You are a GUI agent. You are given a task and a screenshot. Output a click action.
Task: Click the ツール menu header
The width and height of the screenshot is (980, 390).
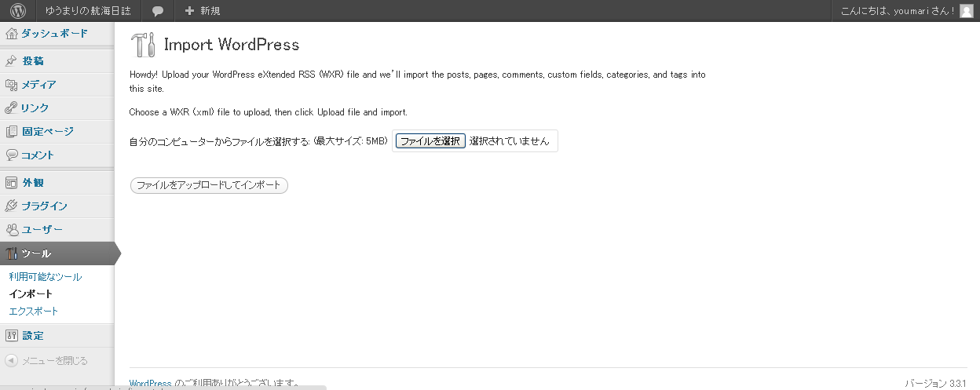(x=57, y=253)
